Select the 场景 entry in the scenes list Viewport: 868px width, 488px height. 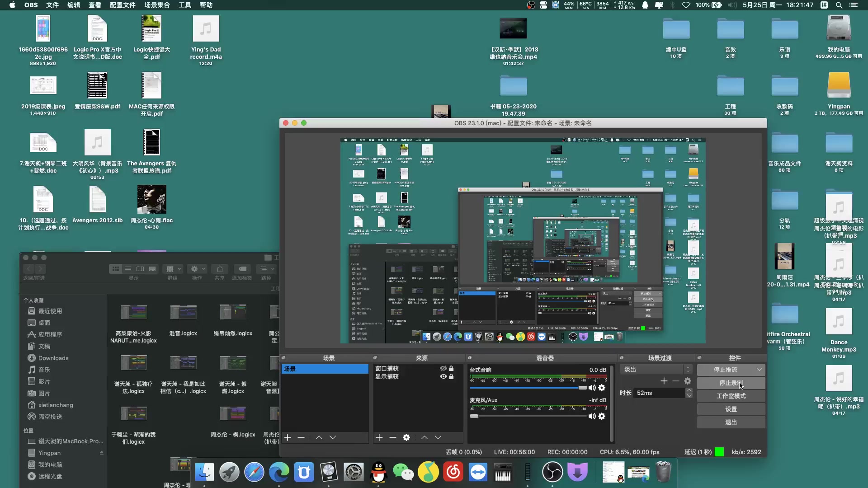coord(325,369)
